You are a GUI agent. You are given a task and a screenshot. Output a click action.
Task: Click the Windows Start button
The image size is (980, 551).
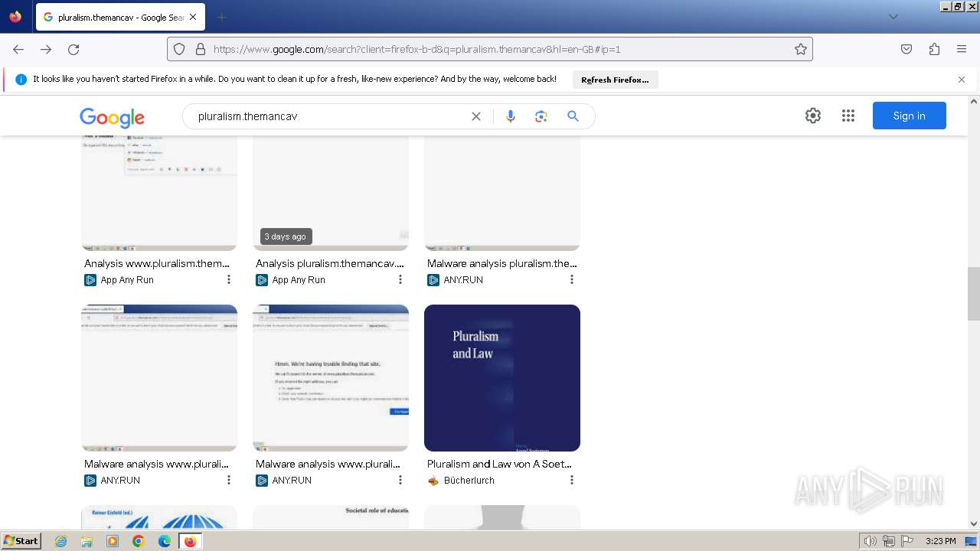coord(21,541)
